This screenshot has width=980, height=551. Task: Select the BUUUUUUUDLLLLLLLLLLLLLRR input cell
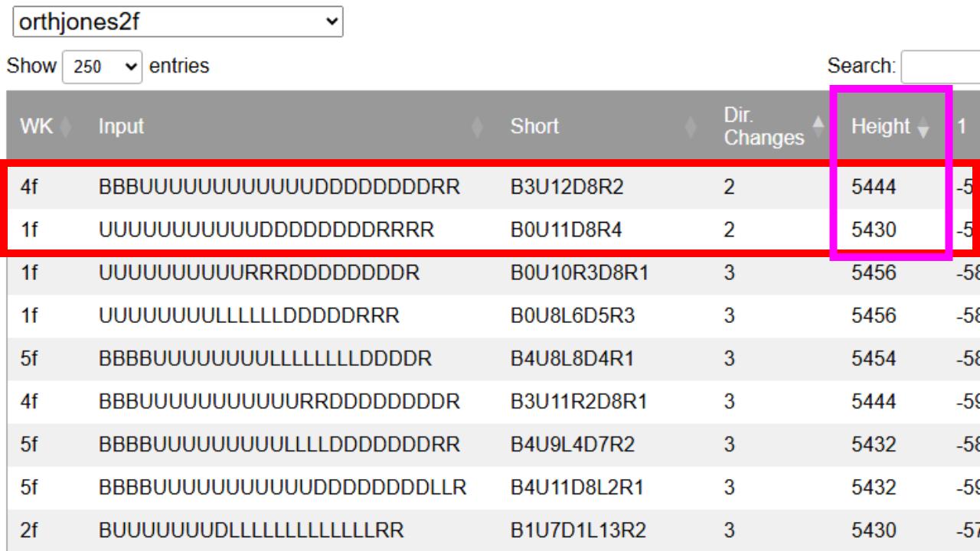pos(250,530)
